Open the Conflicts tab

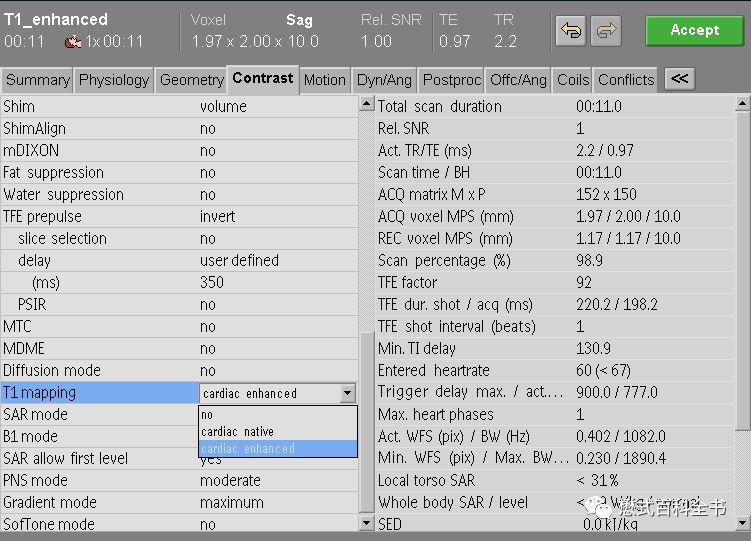626,80
